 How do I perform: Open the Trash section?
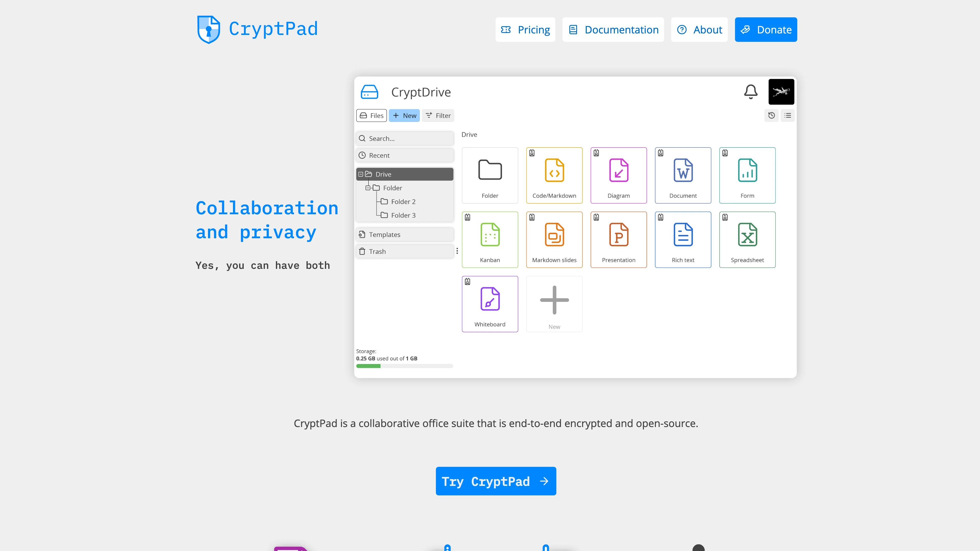(x=405, y=251)
